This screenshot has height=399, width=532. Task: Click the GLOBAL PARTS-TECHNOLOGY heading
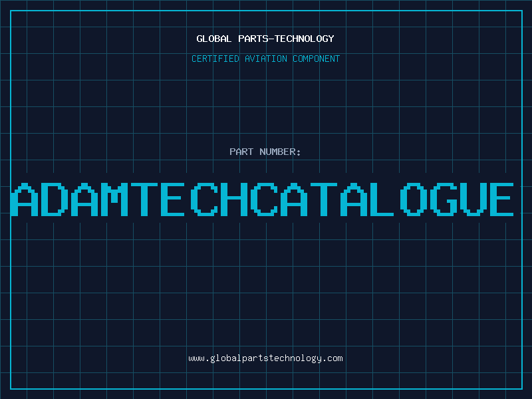265,39
